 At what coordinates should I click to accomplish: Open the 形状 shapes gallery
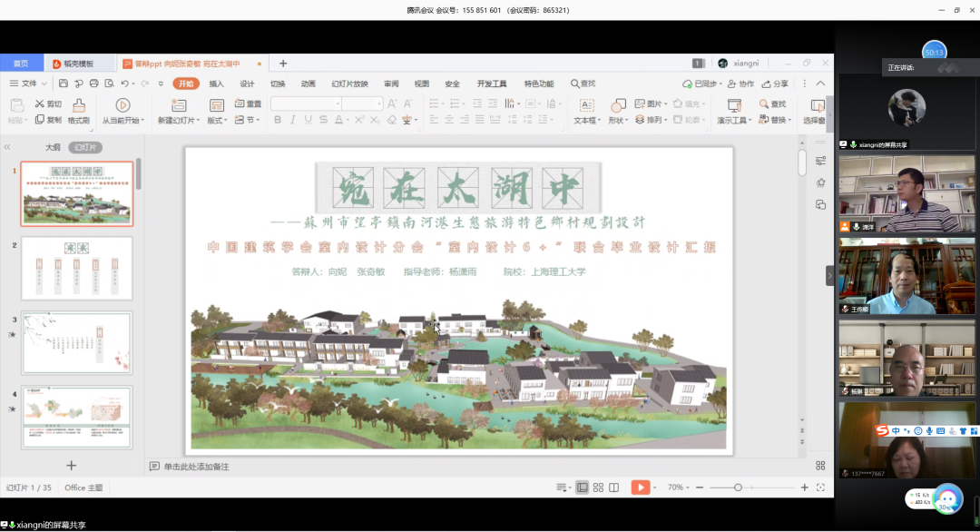pyautogui.click(x=618, y=112)
